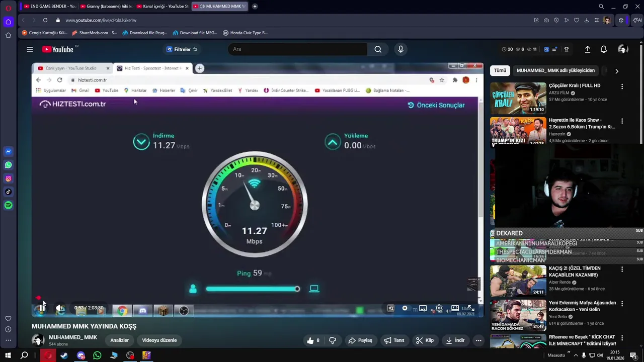644x362 pixels.
Task: Reload the page in Opera
Action: 45,20
